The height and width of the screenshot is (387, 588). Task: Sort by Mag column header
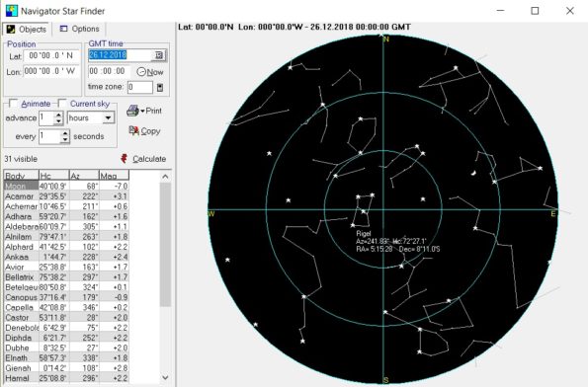click(x=114, y=176)
